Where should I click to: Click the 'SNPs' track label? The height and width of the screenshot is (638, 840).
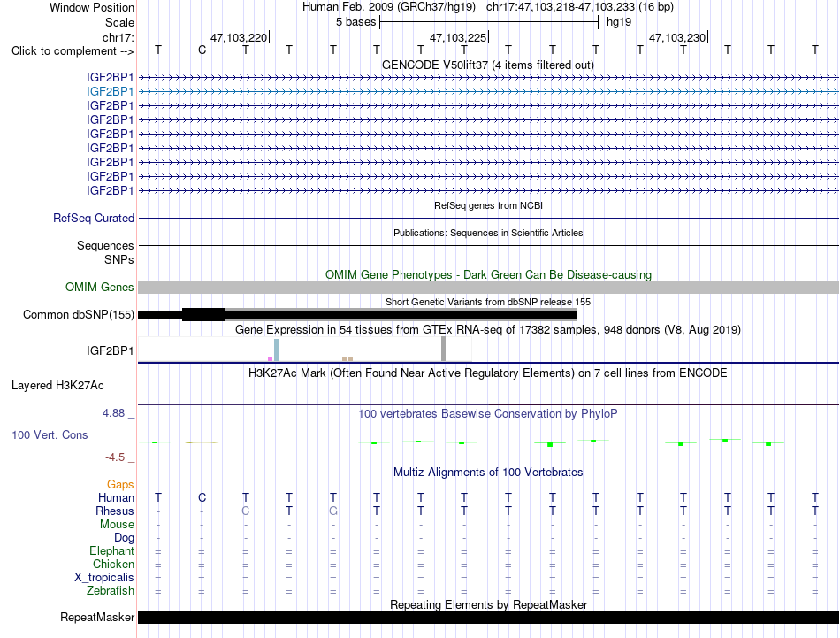tap(119, 259)
